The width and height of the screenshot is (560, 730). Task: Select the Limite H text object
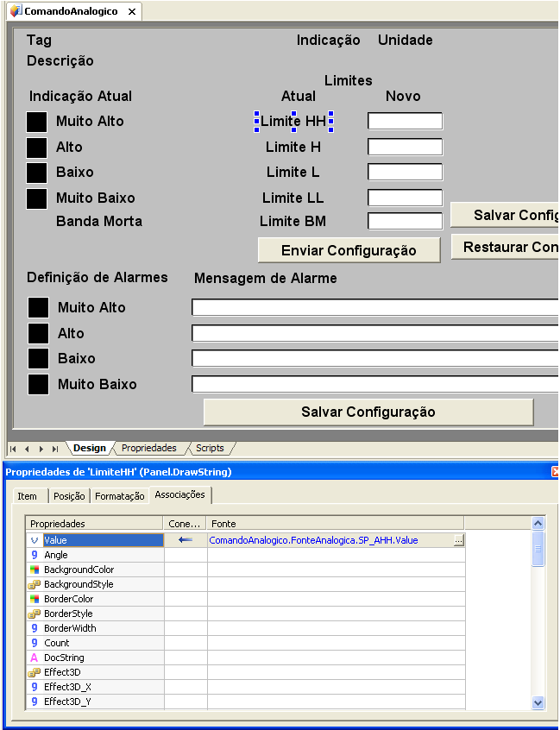293,147
